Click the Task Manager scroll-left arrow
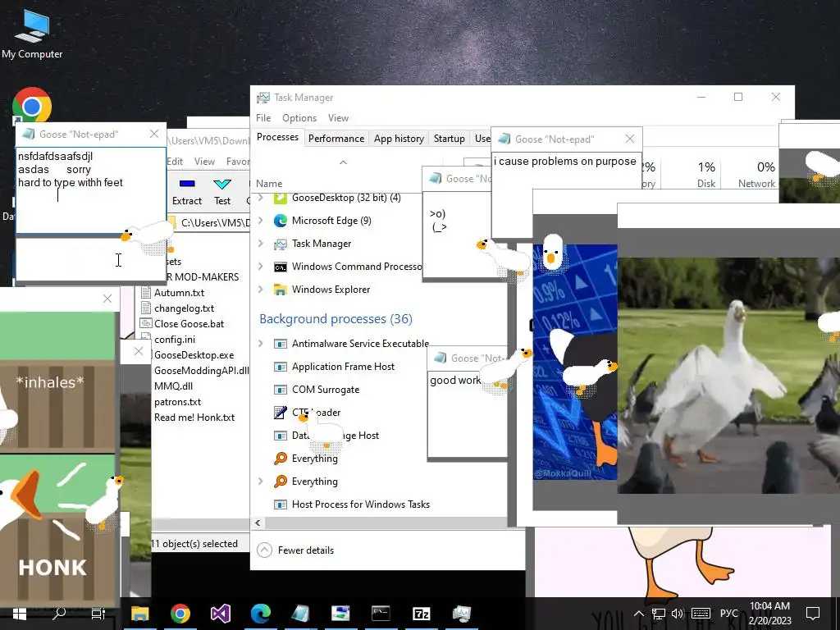 point(258,523)
